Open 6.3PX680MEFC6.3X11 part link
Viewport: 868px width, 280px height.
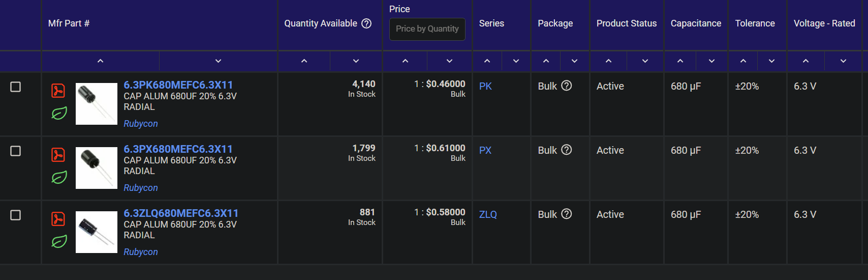178,149
